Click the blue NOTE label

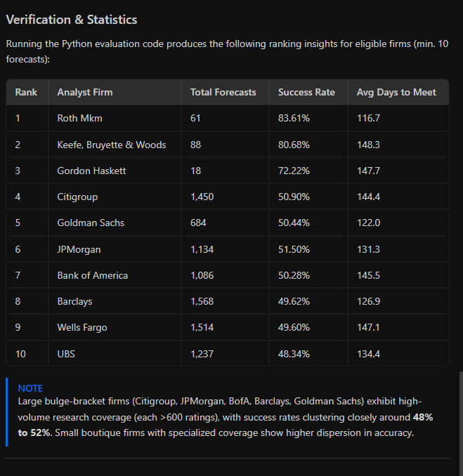(x=30, y=388)
